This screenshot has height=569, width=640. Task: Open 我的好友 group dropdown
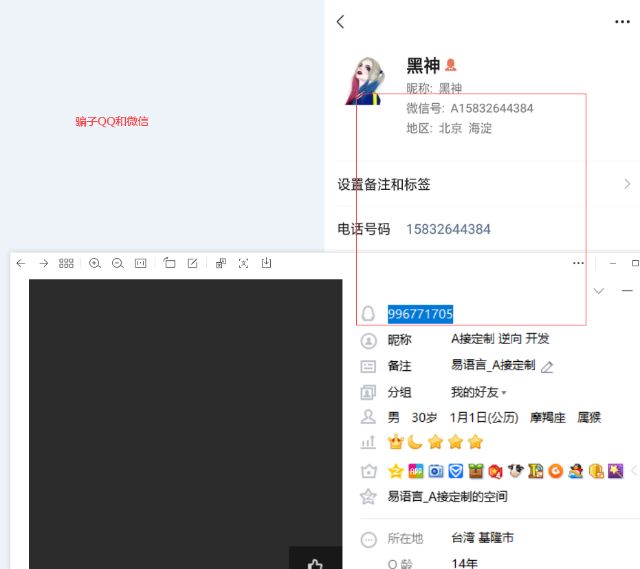478,392
